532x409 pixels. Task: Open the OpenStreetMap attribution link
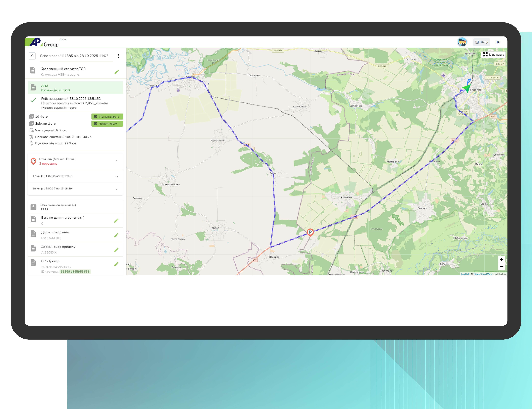coord(483,274)
